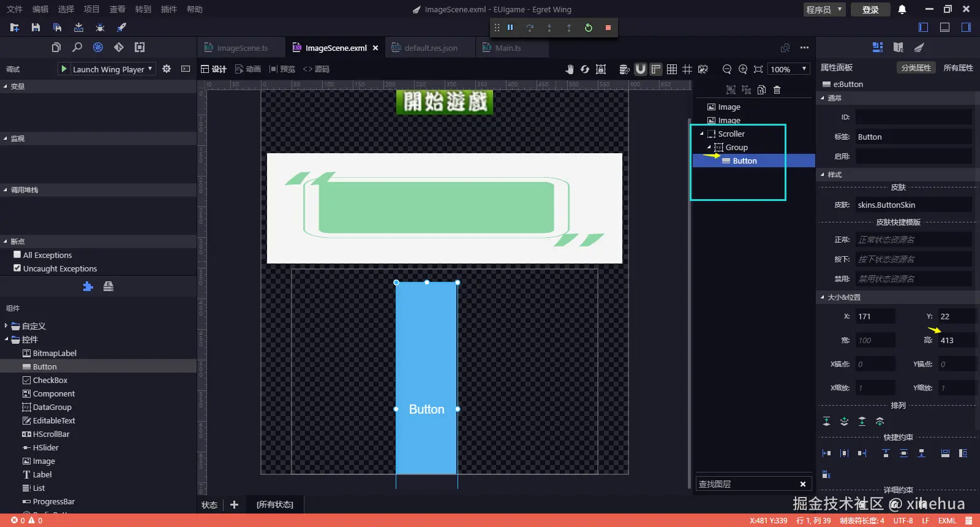Switch to 动画 animation mode
This screenshot has width=980, height=527.
pyautogui.click(x=248, y=69)
